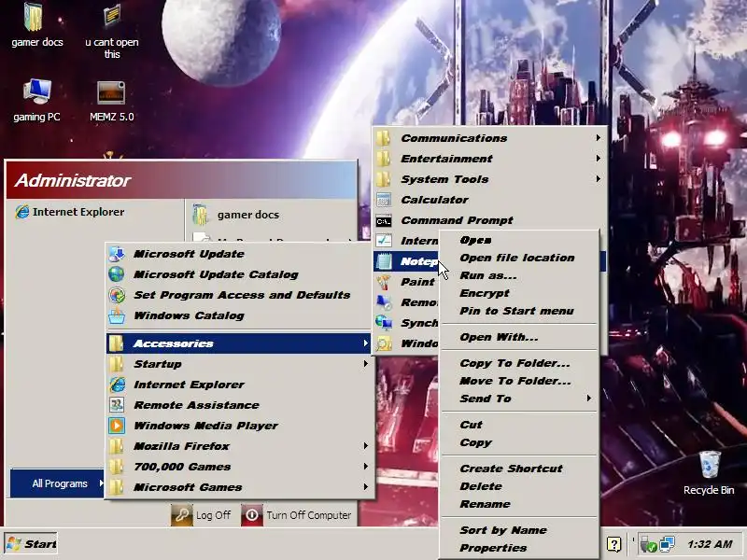
Task: Click the Command Prompt icon
Action: pyautogui.click(x=384, y=220)
